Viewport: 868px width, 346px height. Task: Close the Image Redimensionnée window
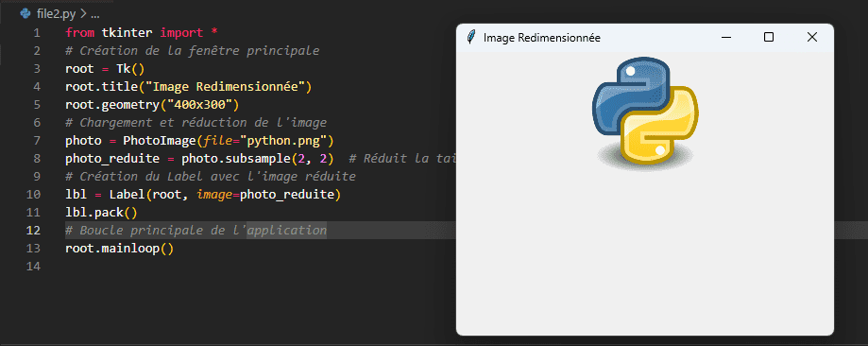pos(811,37)
